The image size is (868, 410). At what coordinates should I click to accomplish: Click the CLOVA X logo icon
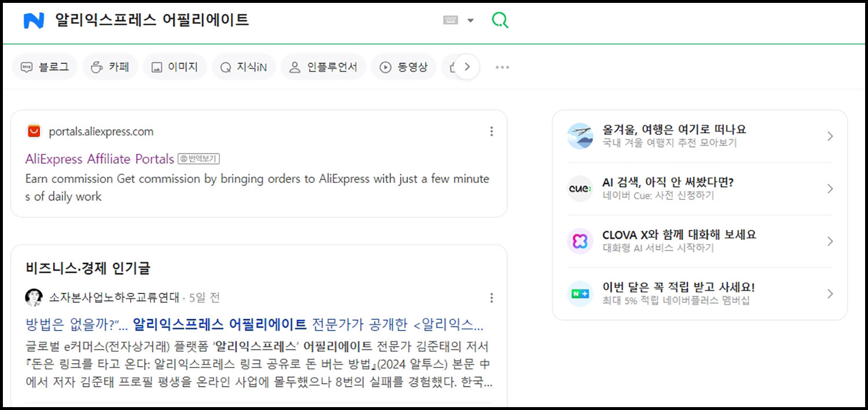[x=580, y=241]
